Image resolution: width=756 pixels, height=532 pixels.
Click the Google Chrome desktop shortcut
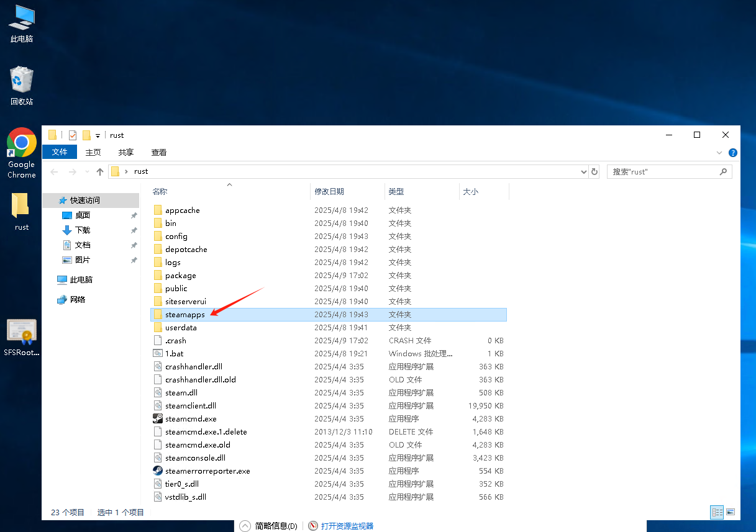[x=22, y=153]
